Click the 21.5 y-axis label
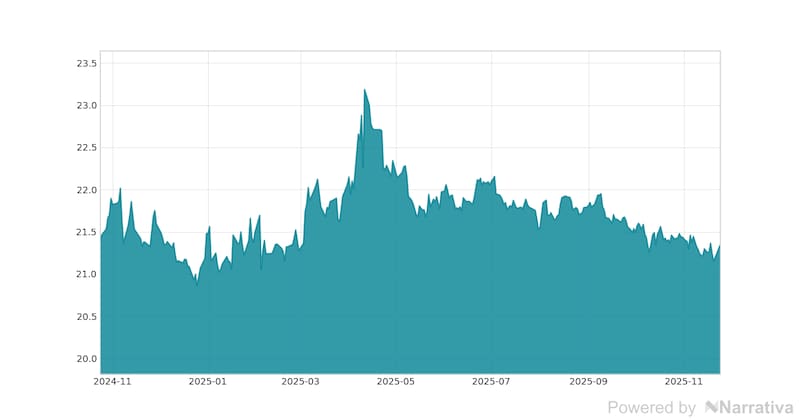Screen dimensions: 800x420 [86, 232]
